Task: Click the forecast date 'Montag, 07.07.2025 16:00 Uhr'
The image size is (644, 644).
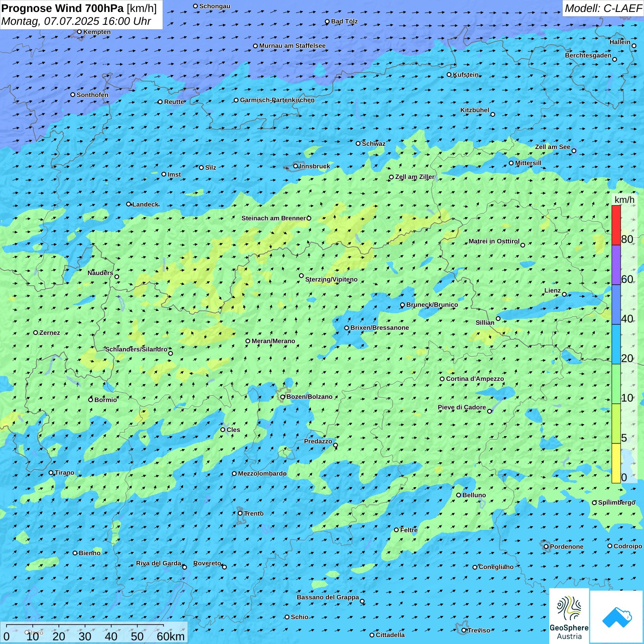Action: pyautogui.click(x=76, y=21)
